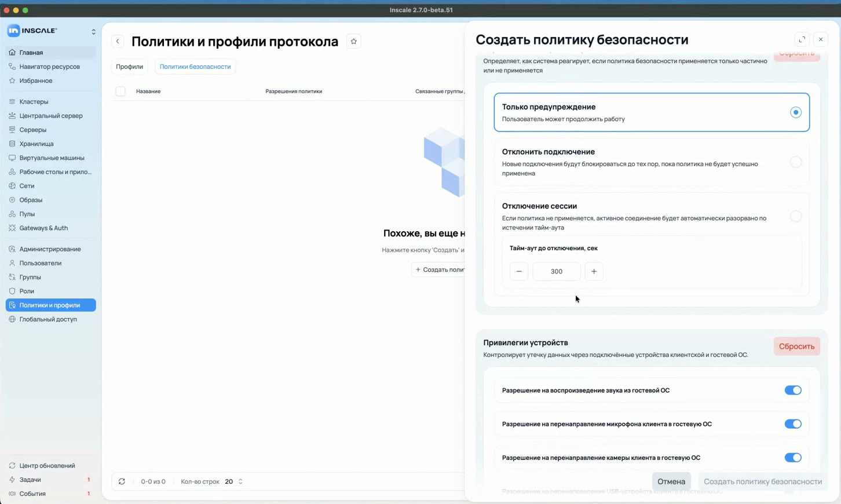Expand the security policy panel to fullscreen
This screenshot has width=841, height=504.
802,39
